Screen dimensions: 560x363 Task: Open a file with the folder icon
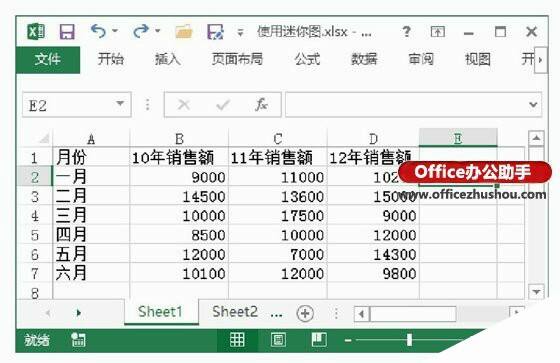coord(184,32)
